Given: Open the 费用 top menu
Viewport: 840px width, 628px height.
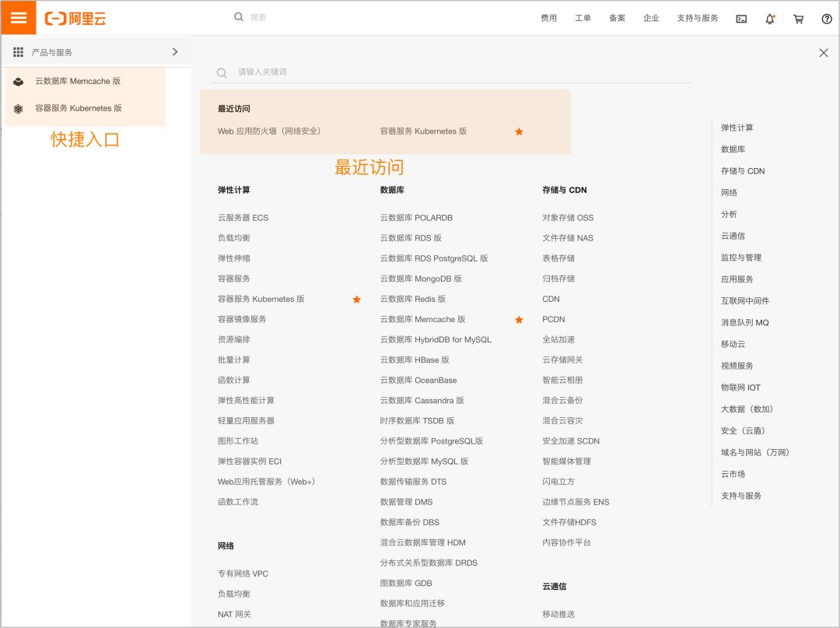Looking at the screenshot, I should point(548,18).
